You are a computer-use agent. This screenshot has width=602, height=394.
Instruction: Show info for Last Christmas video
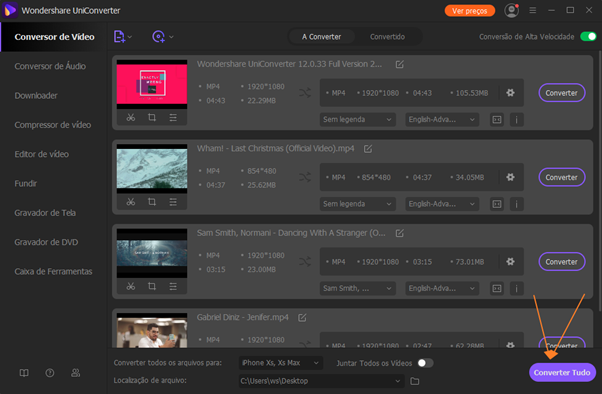click(x=516, y=204)
